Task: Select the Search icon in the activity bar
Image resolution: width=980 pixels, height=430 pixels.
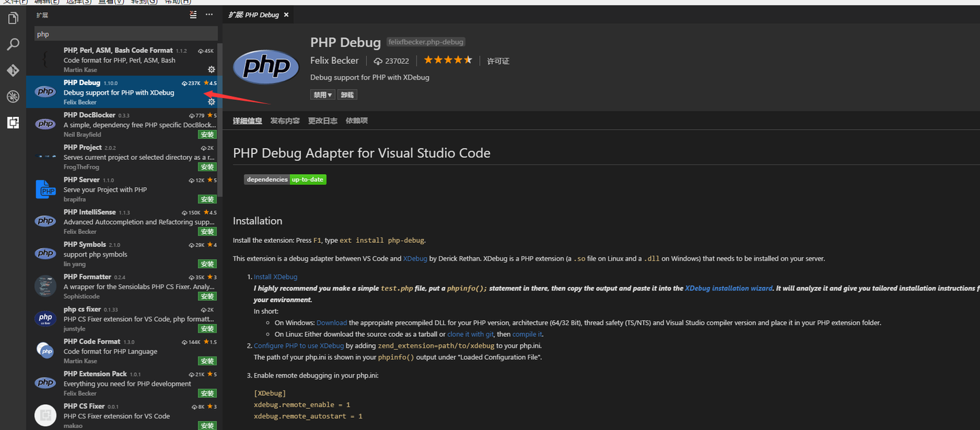Action: [12, 44]
